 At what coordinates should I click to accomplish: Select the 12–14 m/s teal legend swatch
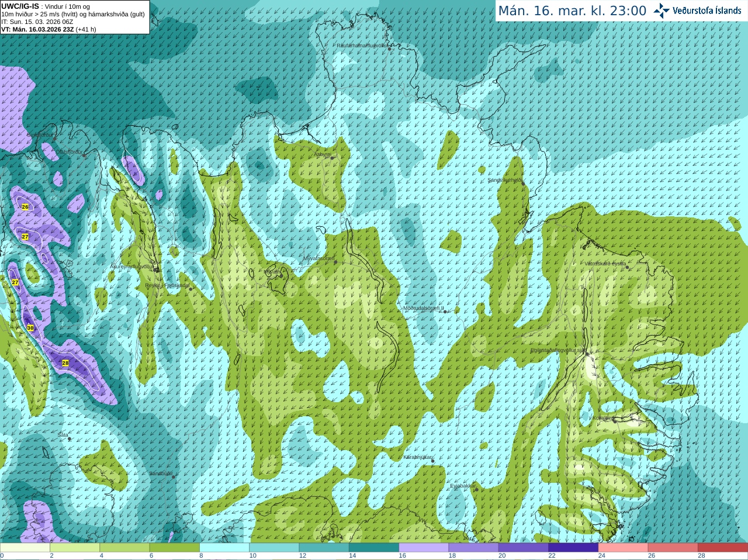(x=324, y=548)
